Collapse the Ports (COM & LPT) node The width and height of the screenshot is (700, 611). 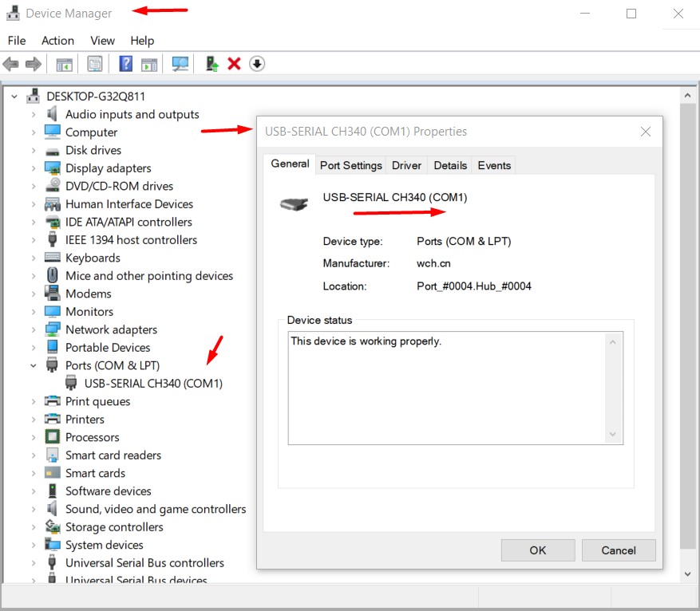pyautogui.click(x=33, y=365)
